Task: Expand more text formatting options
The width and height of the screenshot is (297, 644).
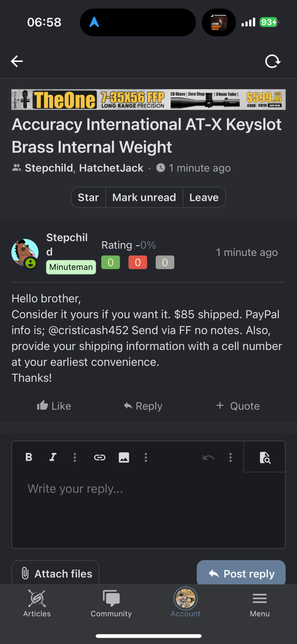Action: coord(75,458)
